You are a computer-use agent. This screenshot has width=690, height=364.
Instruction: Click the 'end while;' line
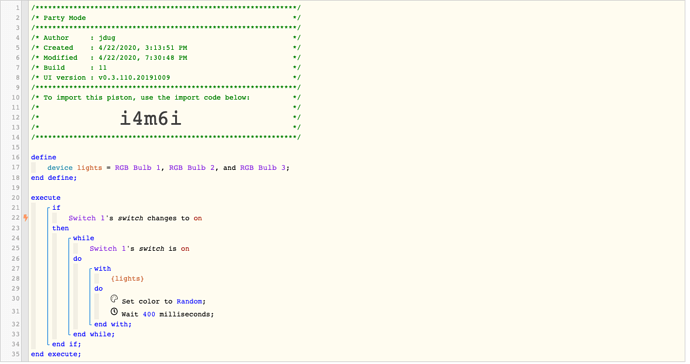click(94, 334)
